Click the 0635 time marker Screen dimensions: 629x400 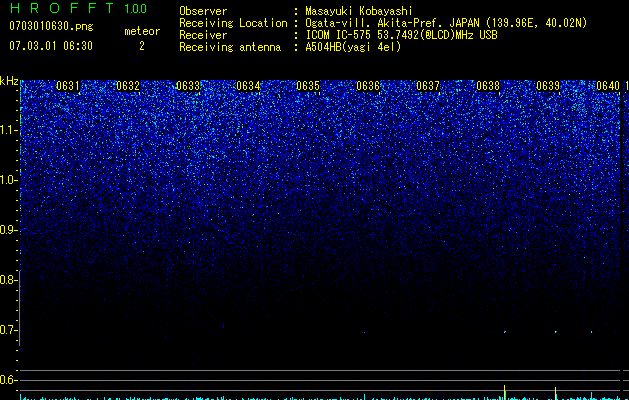tap(308, 86)
